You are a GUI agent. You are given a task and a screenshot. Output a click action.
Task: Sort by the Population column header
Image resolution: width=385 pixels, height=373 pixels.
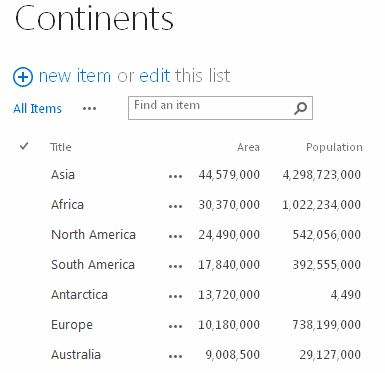pyautogui.click(x=334, y=147)
